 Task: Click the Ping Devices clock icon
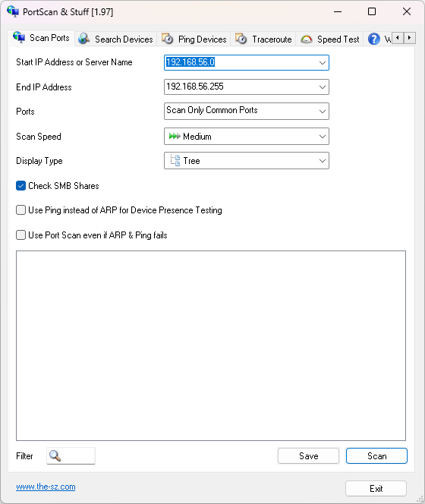click(x=167, y=39)
